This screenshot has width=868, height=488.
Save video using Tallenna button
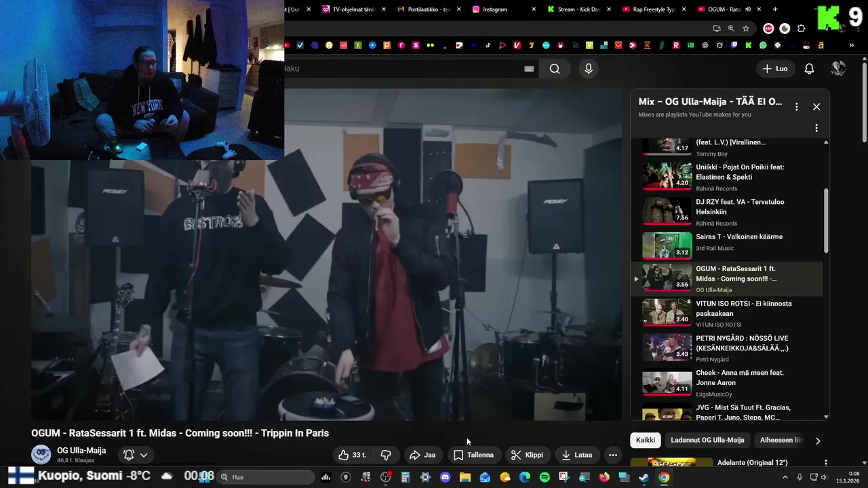pos(473,455)
